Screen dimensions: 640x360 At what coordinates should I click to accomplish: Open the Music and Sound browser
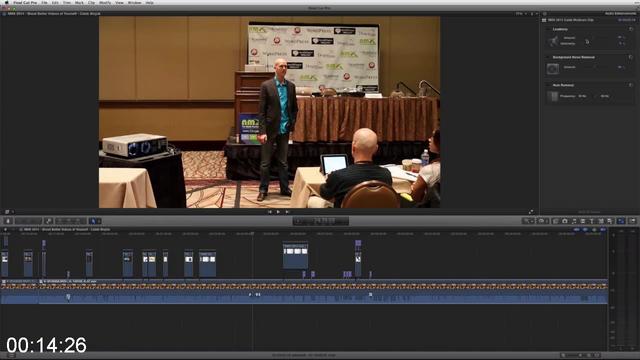[x=574, y=221]
